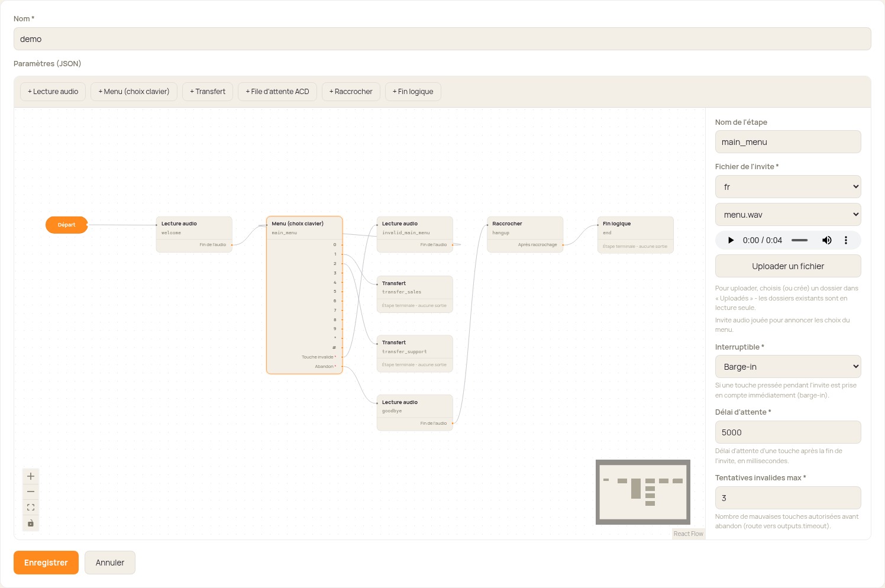
Task: Edit the Nom field containing demo
Action: click(x=442, y=39)
